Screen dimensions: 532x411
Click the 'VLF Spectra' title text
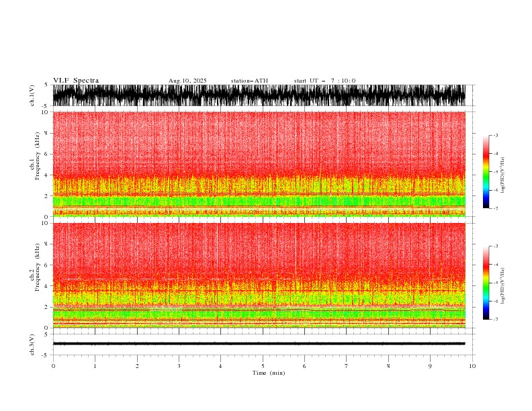(76, 81)
